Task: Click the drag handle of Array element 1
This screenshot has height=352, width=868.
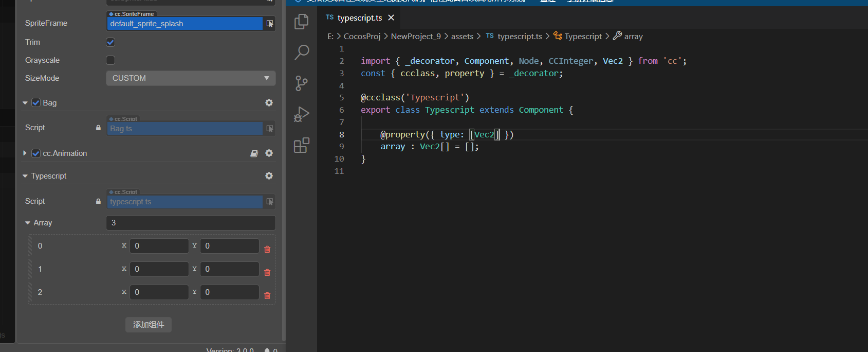Action: click(x=31, y=269)
